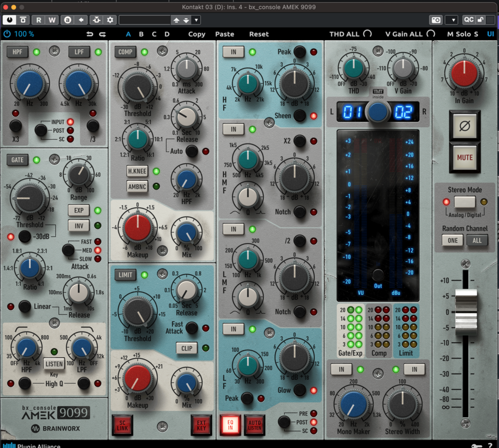
Task: Click the UI option in top bar
Action: click(490, 34)
